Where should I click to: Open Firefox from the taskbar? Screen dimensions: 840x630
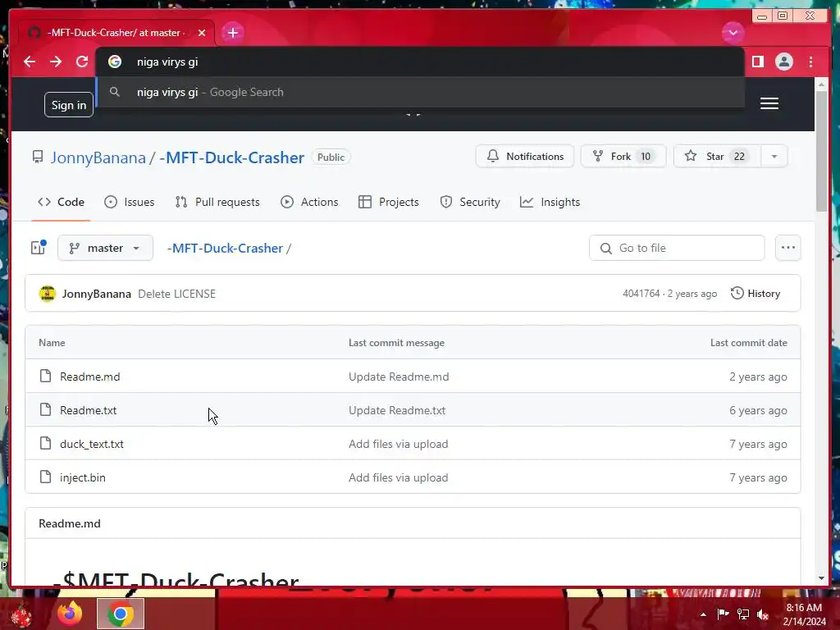(71, 614)
